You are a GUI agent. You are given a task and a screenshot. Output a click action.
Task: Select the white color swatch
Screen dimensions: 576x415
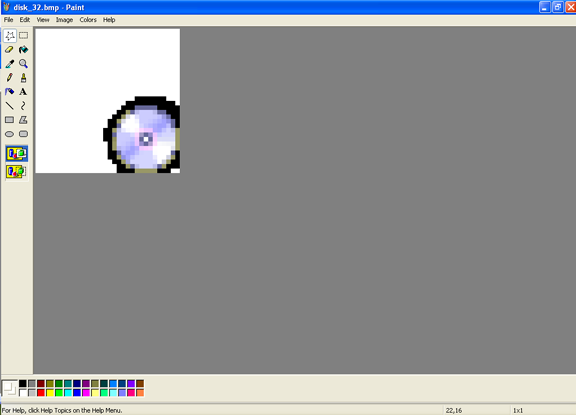click(23, 393)
